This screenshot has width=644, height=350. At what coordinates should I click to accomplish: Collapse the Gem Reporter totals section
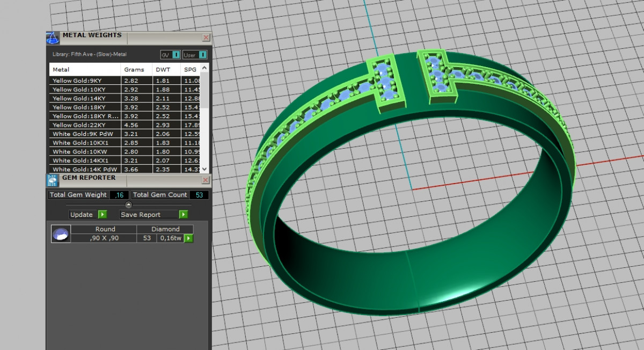coord(128,205)
